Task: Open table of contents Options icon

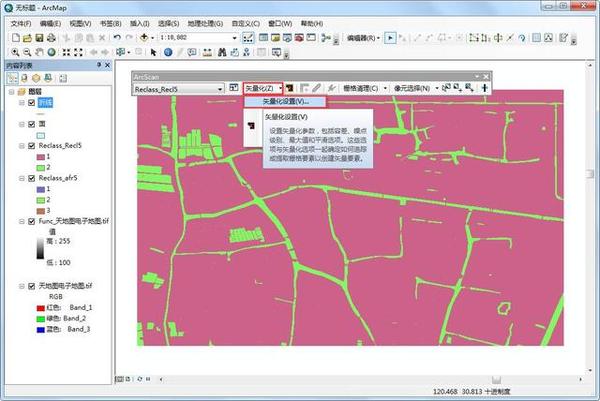Action: click(x=63, y=78)
